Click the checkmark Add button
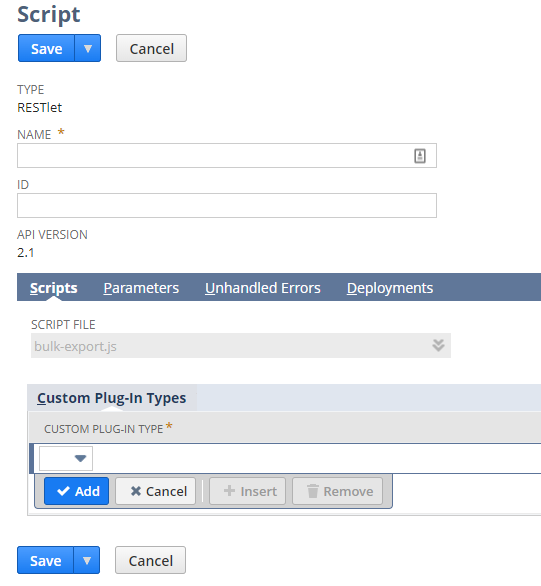 tap(77, 491)
